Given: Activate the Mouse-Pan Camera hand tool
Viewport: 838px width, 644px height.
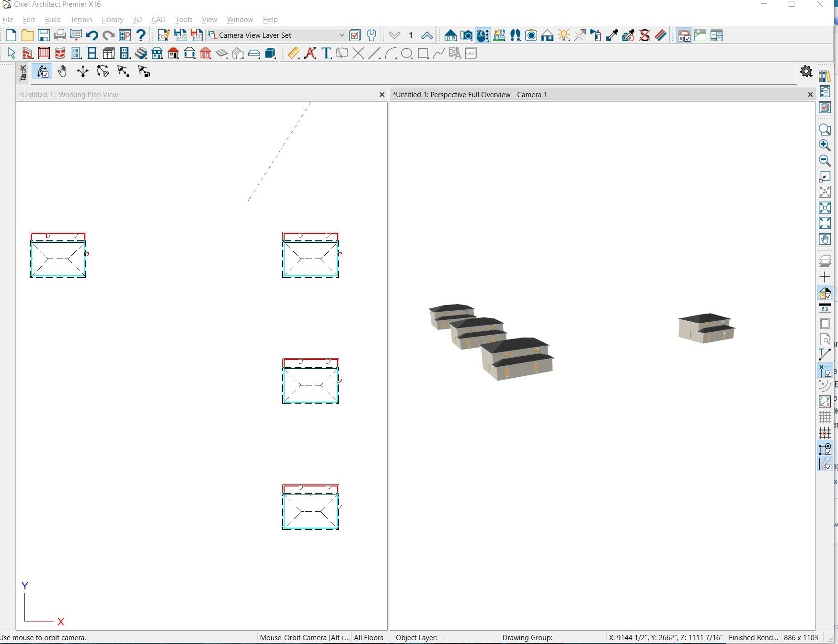Looking at the screenshot, I should point(62,72).
